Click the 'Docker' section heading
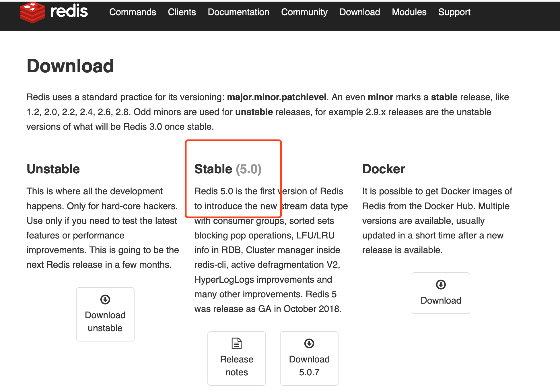Screen dimensions: 560x392 [383, 169]
